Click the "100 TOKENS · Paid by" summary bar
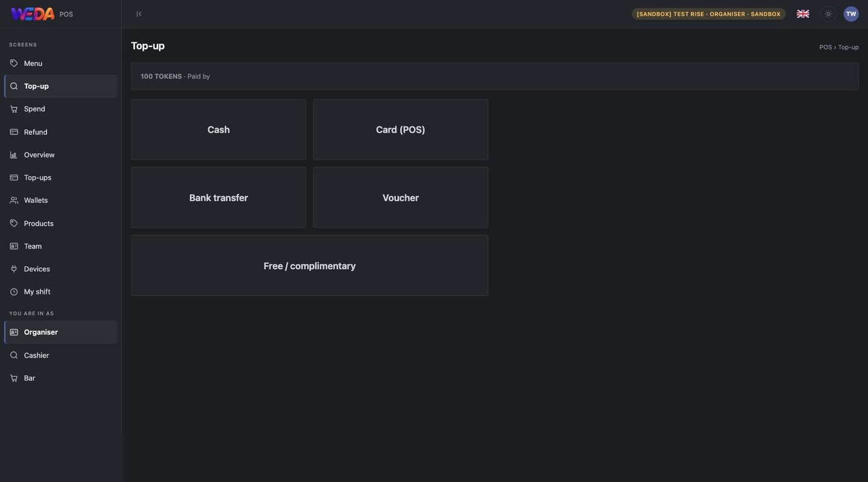The image size is (868, 482). coord(495,77)
